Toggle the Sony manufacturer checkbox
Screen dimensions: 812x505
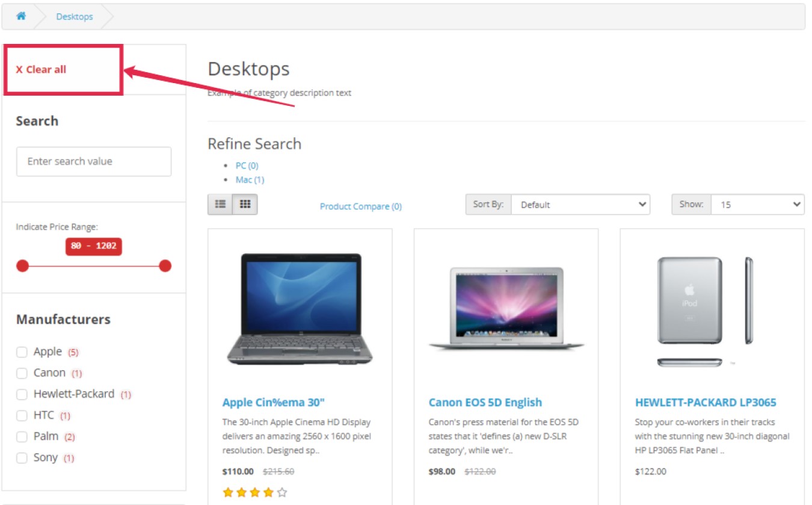22,458
